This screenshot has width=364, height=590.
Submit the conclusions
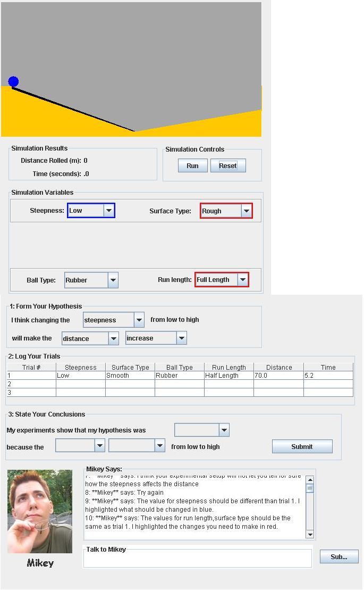click(302, 446)
